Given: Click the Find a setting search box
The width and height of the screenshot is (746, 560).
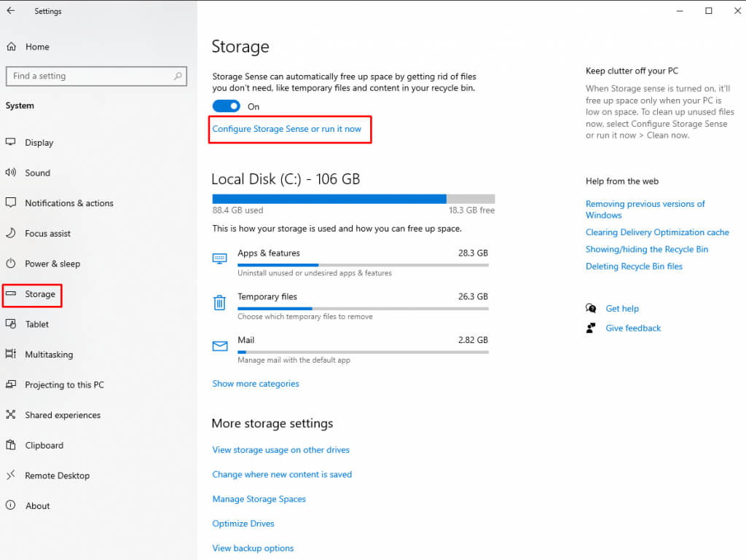Looking at the screenshot, I should pyautogui.click(x=91, y=76).
